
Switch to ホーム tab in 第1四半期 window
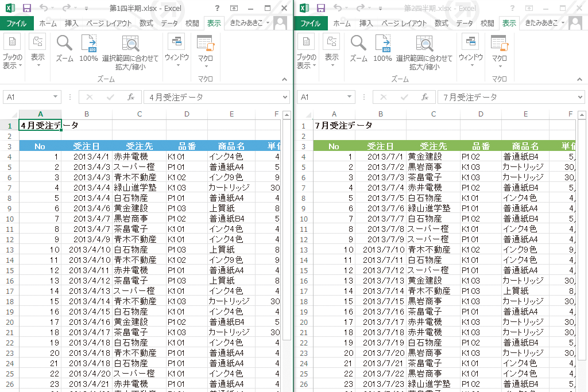[x=48, y=23]
